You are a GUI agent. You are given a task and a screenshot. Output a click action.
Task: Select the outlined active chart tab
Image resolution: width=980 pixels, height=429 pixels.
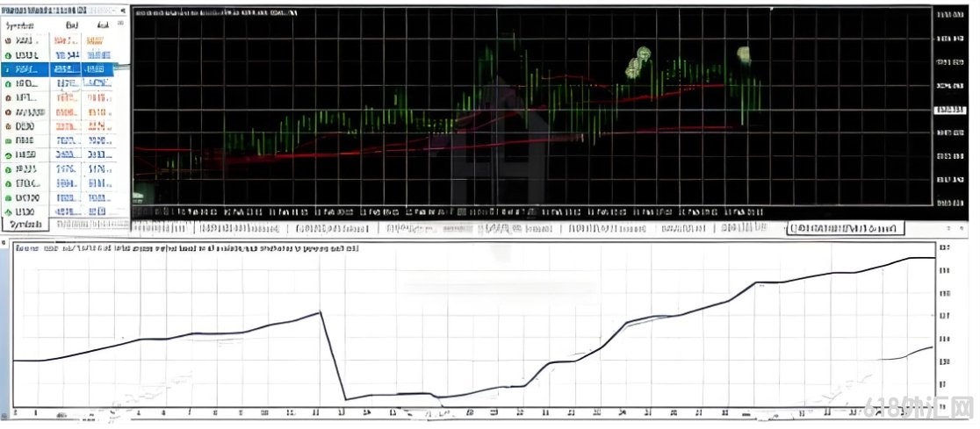point(846,229)
